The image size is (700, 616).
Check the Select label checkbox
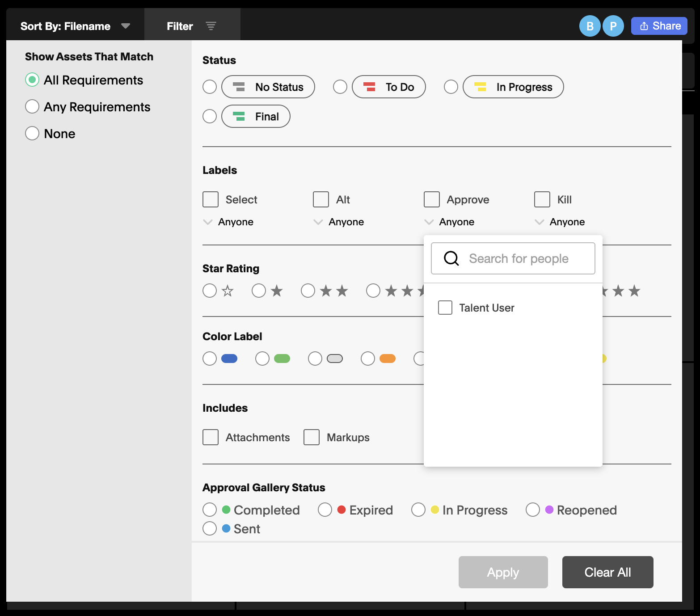tap(211, 199)
